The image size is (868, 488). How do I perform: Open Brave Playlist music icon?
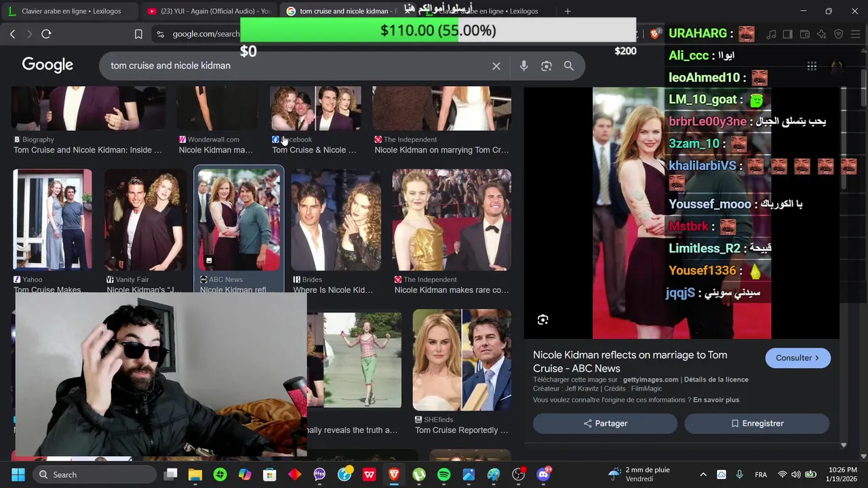pyautogui.click(x=771, y=34)
